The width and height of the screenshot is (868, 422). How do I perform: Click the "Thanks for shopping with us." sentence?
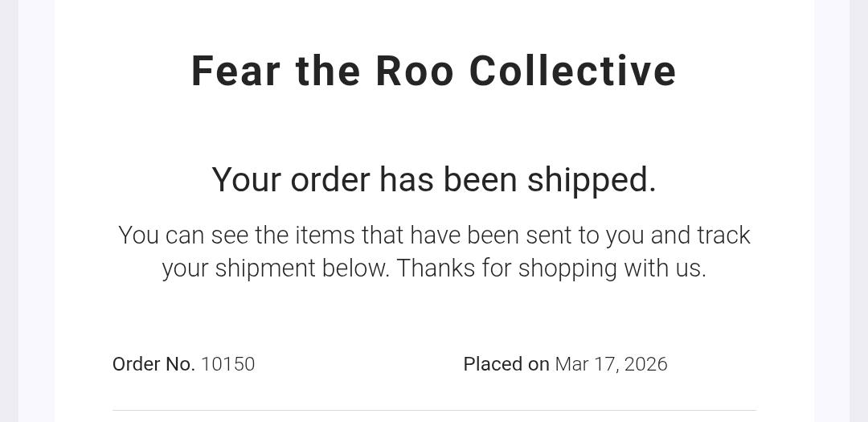pyautogui.click(x=551, y=268)
